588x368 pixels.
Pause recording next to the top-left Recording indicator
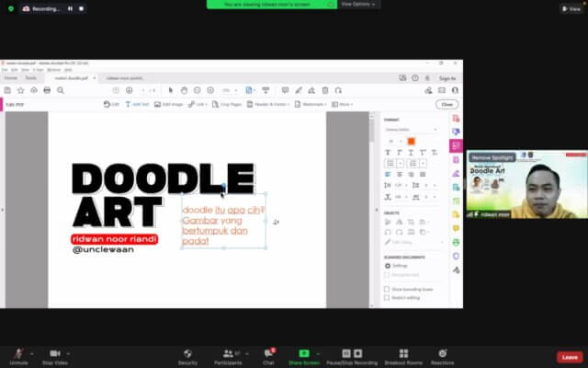click(x=70, y=8)
